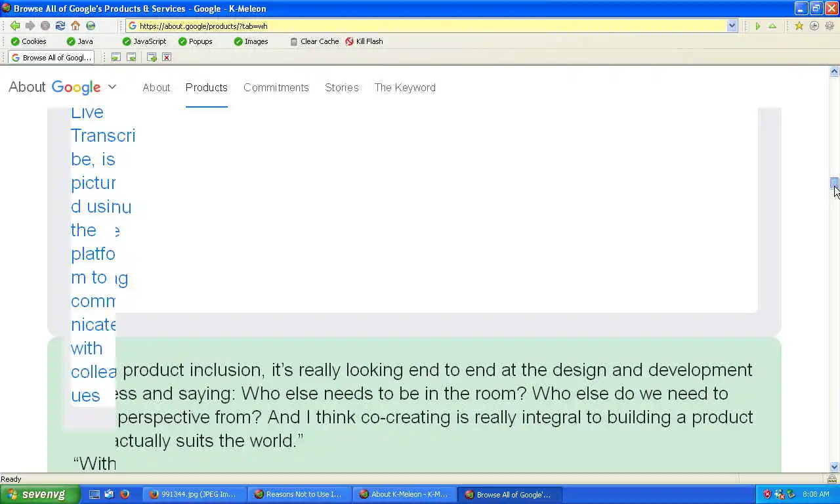Launch Outlook Express from quick launch
Image resolution: width=840 pixels, height=504 pixels.
click(x=109, y=494)
